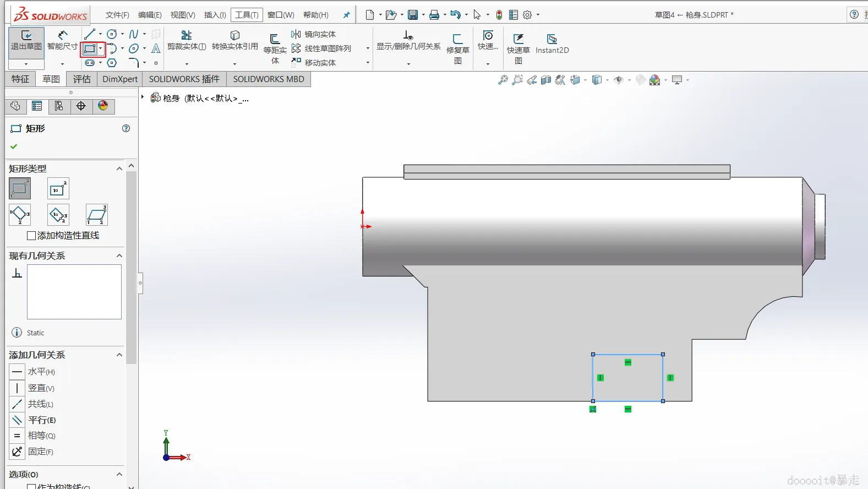
Task: Click the 退出草图 (Exit Sketch) button
Action: (26, 41)
